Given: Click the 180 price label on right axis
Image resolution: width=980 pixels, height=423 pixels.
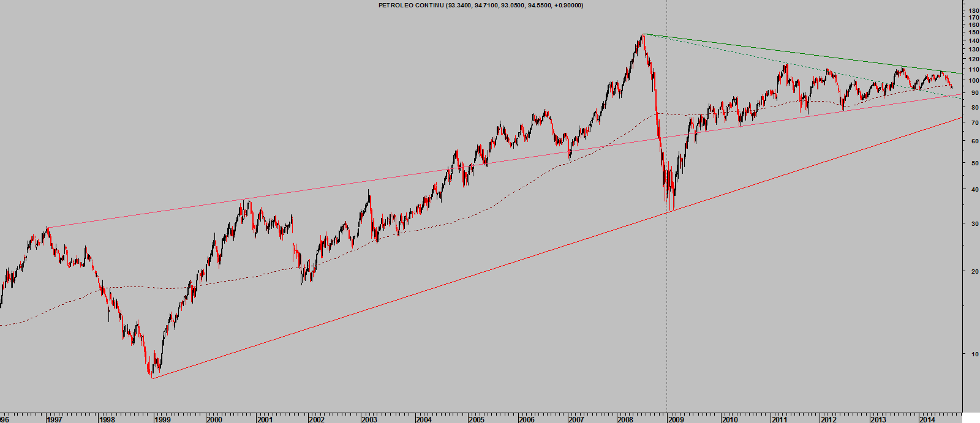Looking at the screenshot, I should 970,11.
